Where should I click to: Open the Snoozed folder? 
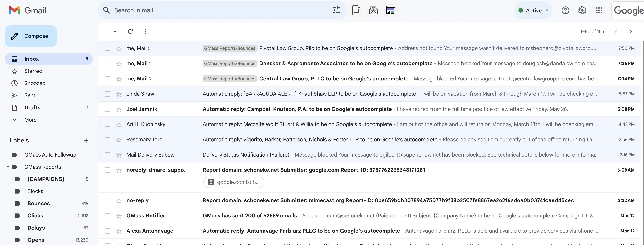point(49,83)
